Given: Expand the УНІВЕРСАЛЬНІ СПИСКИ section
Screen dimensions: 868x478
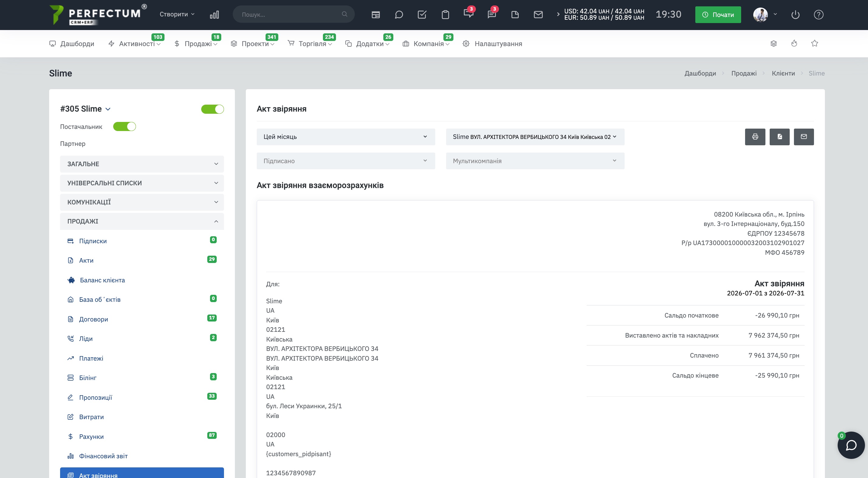Looking at the screenshot, I should 142,183.
